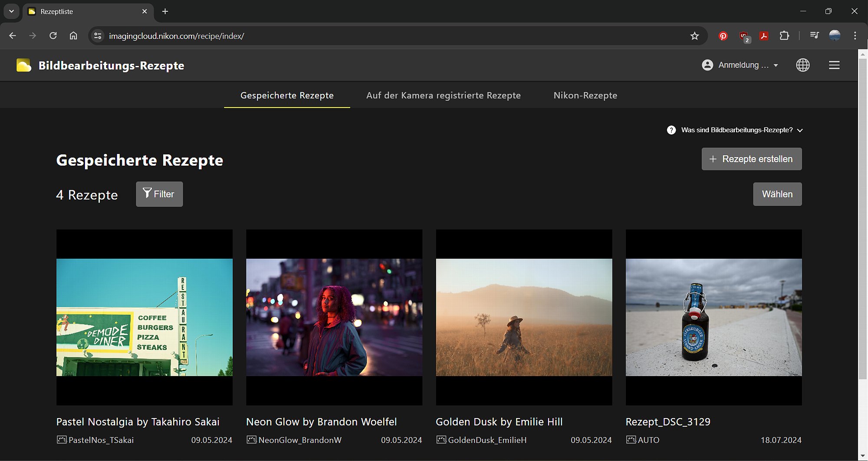The width and height of the screenshot is (868, 461).
Task: Open the browser tab search dropdown
Action: click(x=12, y=11)
